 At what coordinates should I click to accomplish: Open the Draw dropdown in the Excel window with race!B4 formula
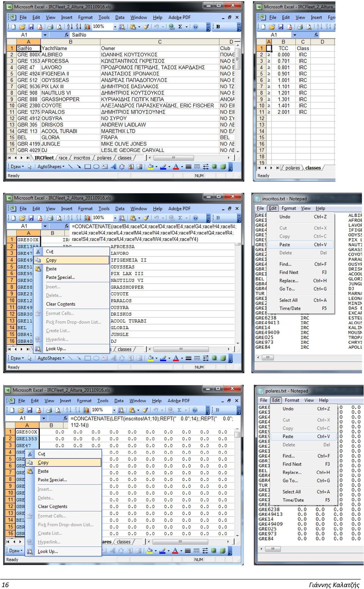click(17, 358)
